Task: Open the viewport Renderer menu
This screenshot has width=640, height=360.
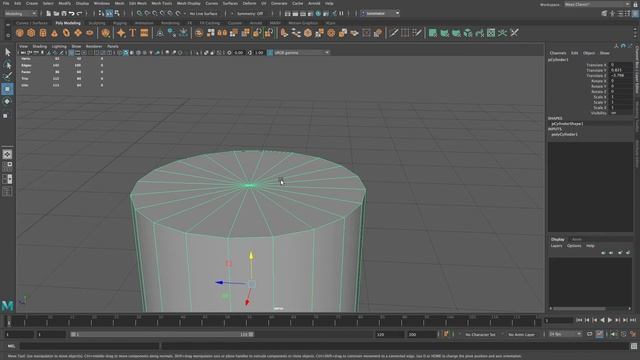Action: [x=94, y=47]
